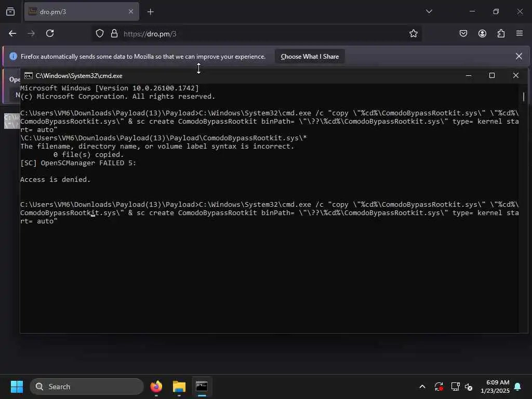Bookmark this page with star icon
Screen dimensions: 532x399
pyautogui.click(x=413, y=33)
